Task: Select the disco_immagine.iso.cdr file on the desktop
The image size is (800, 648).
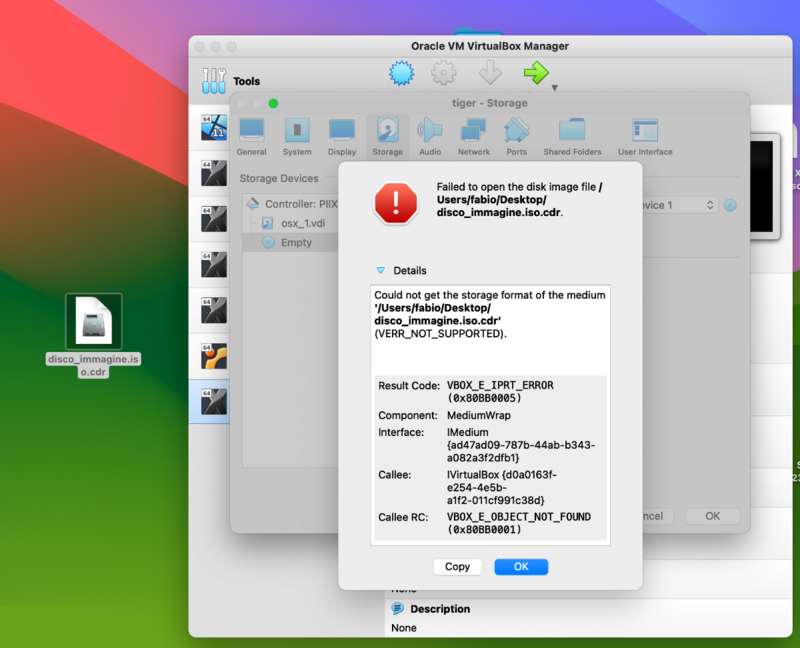Action: tap(93, 335)
